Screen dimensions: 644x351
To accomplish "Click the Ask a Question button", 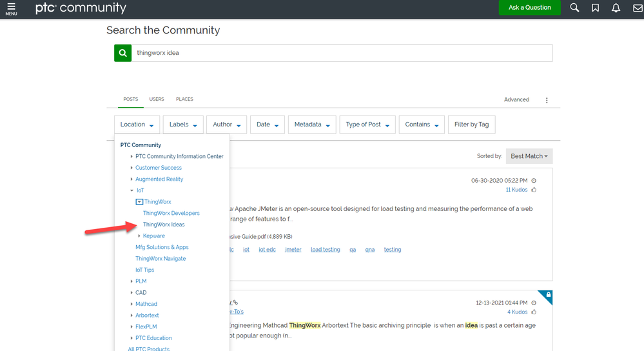I will 529,7.
